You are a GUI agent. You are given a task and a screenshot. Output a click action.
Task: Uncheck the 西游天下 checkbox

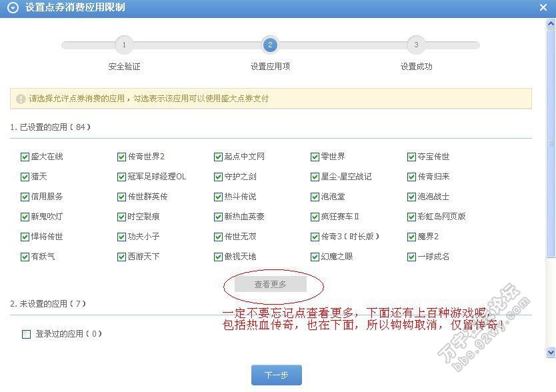pyautogui.click(x=121, y=257)
